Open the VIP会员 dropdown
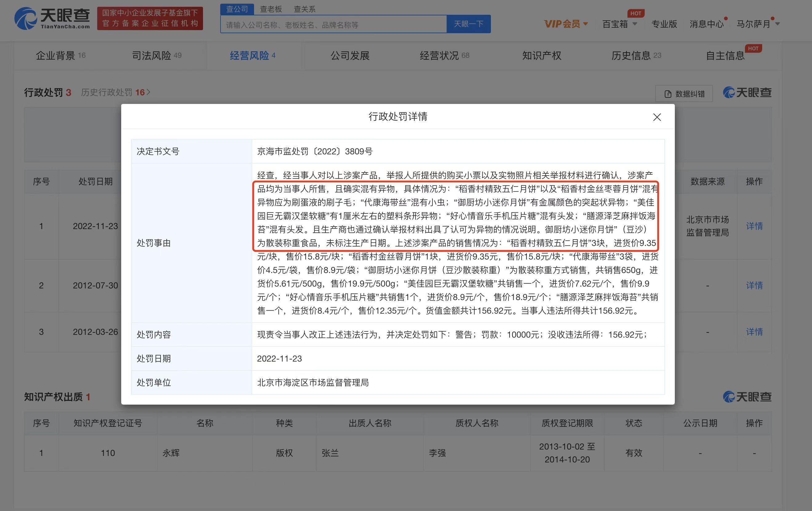 click(566, 24)
